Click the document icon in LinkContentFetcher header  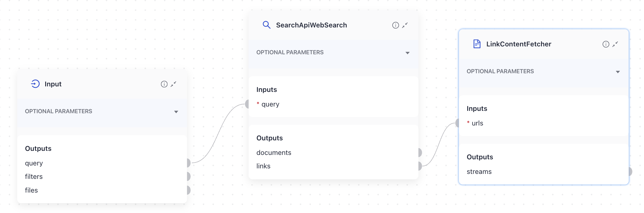point(477,44)
